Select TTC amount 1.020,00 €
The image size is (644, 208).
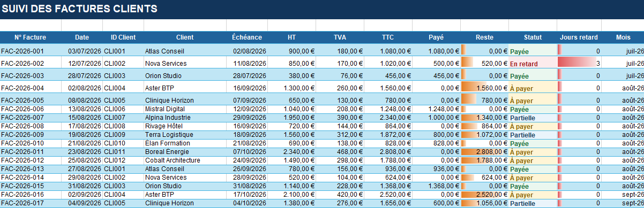pyautogui.click(x=388, y=62)
